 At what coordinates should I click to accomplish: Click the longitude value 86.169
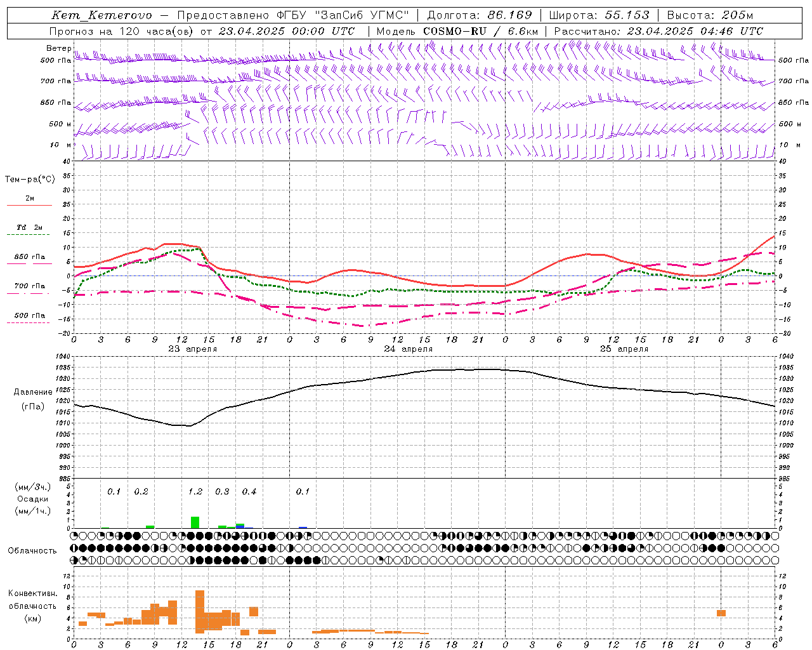[x=510, y=15]
